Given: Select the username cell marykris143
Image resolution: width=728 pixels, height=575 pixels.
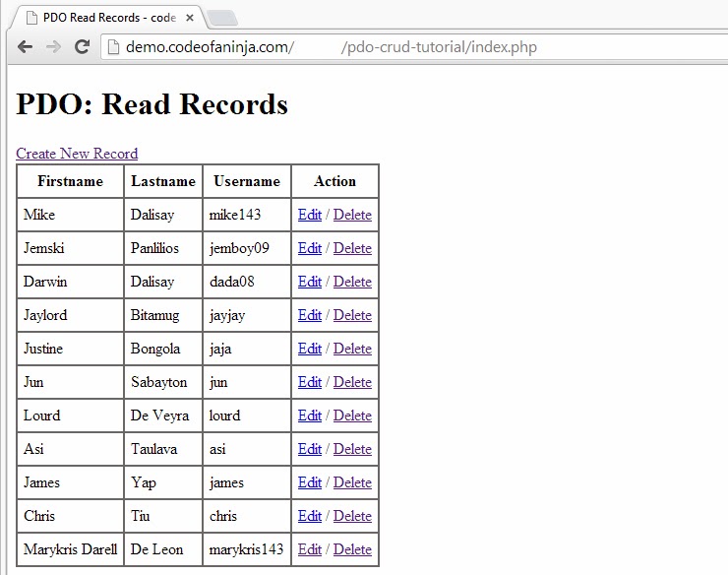Looking at the screenshot, I should pos(247,549).
